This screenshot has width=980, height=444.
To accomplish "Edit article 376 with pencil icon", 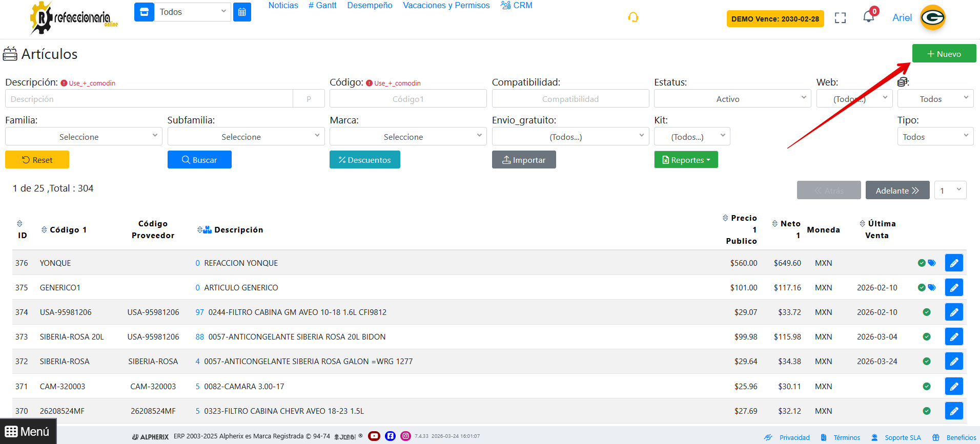I will [x=953, y=263].
